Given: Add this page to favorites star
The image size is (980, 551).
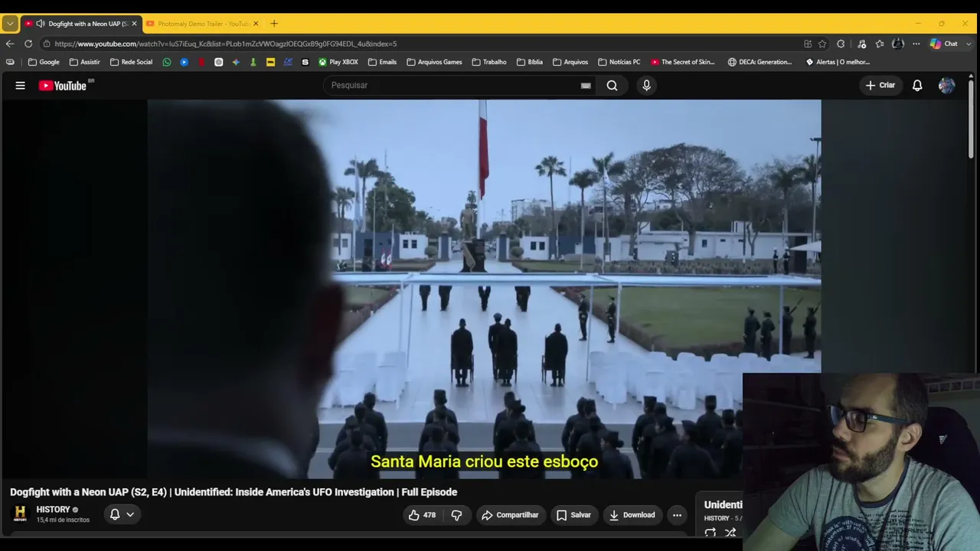Looking at the screenshot, I should [x=822, y=44].
